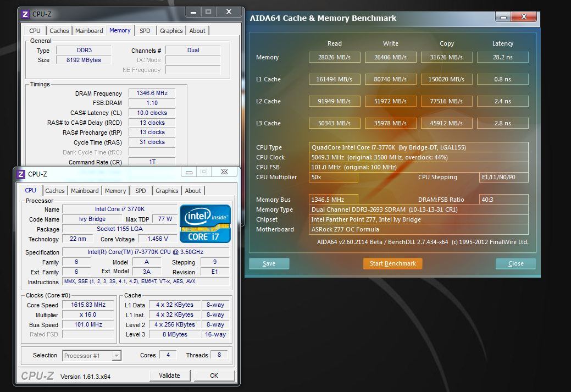Open Graphics tab in front CPU-Z window
Viewport: 571px width, 392px height.
pos(167,191)
